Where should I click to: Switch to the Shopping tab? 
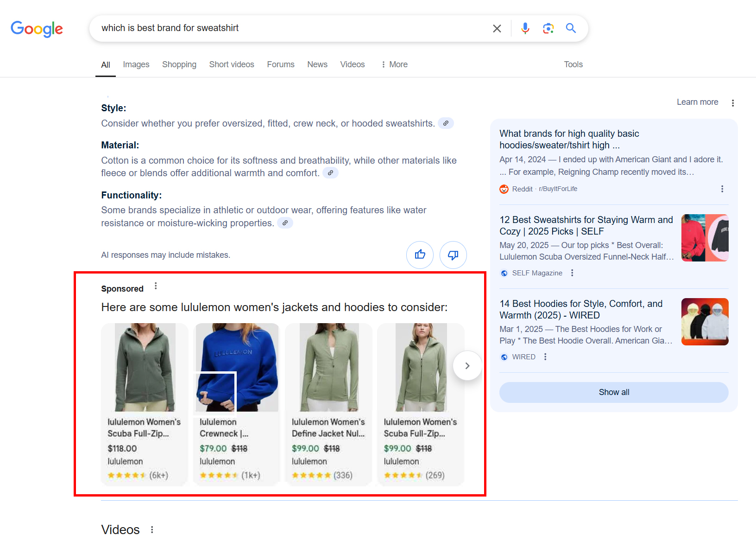point(179,64)
